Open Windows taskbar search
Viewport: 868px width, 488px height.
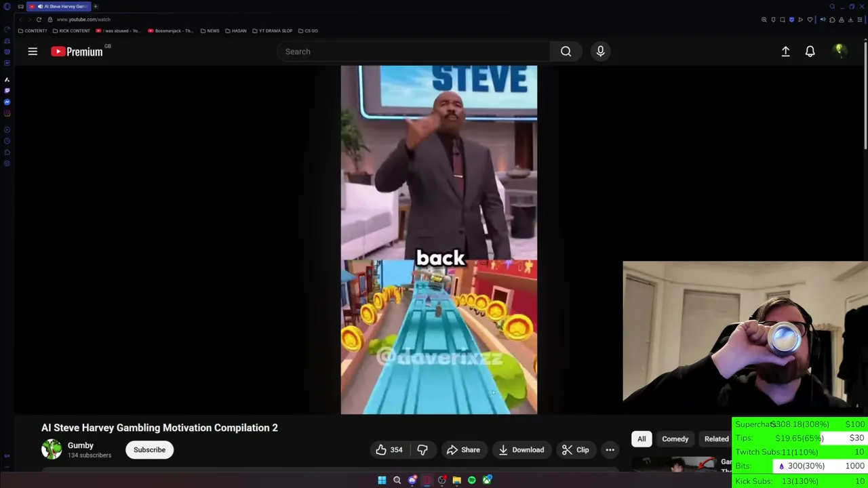pos(397,480)
